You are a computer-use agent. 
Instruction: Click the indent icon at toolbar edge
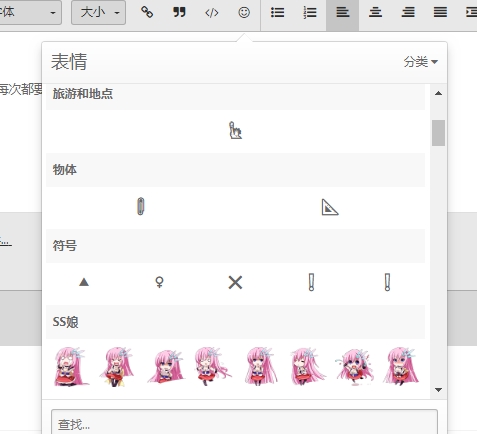(x=471, y=12)
